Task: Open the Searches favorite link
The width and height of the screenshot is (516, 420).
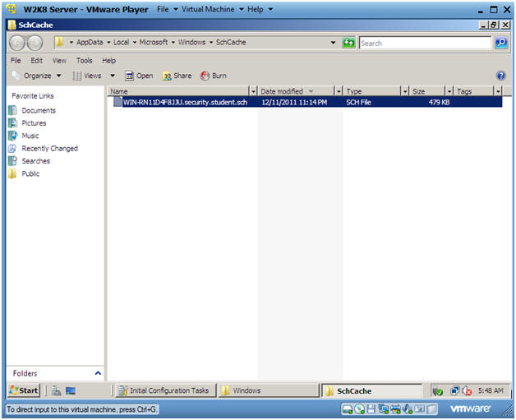Action: pos(30,161)
